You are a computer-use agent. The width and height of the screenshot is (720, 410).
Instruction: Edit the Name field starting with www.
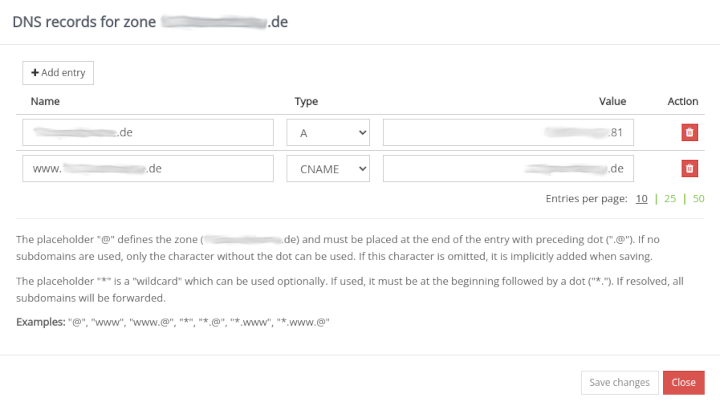pos(148,168)
